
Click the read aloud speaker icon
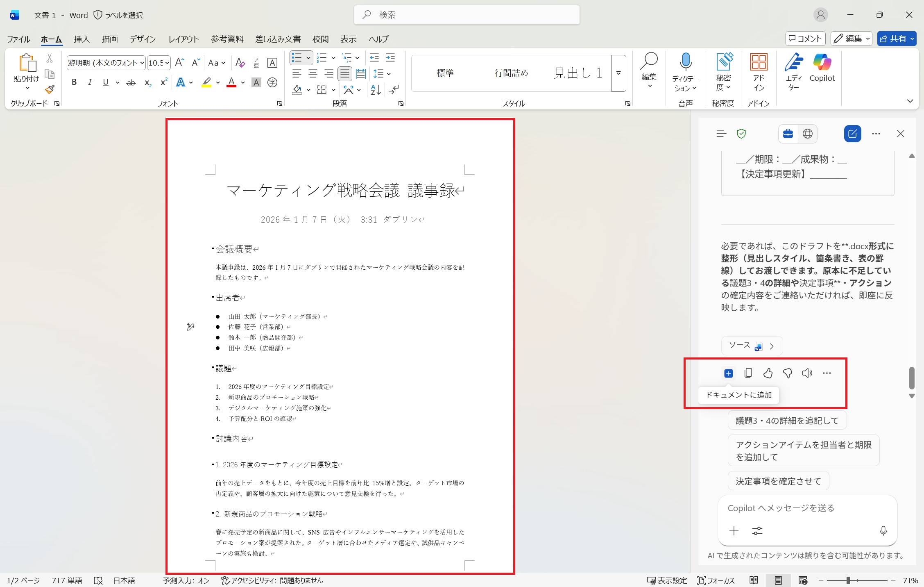point(807,373)
